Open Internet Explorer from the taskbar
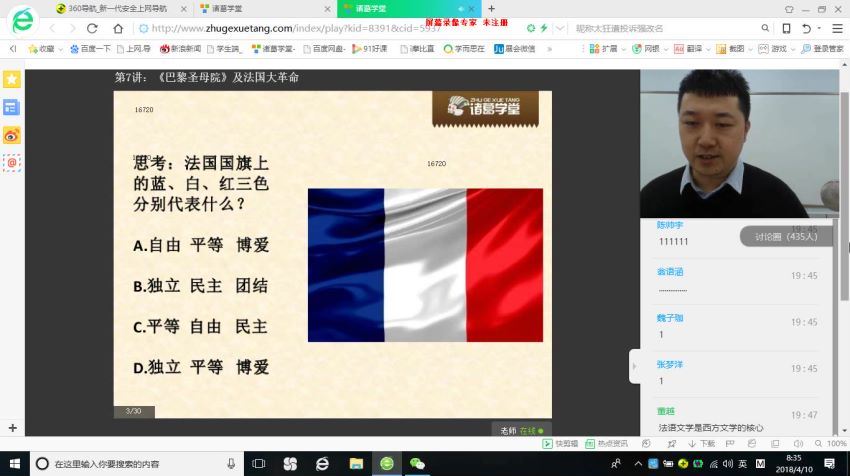 [322, 464]
